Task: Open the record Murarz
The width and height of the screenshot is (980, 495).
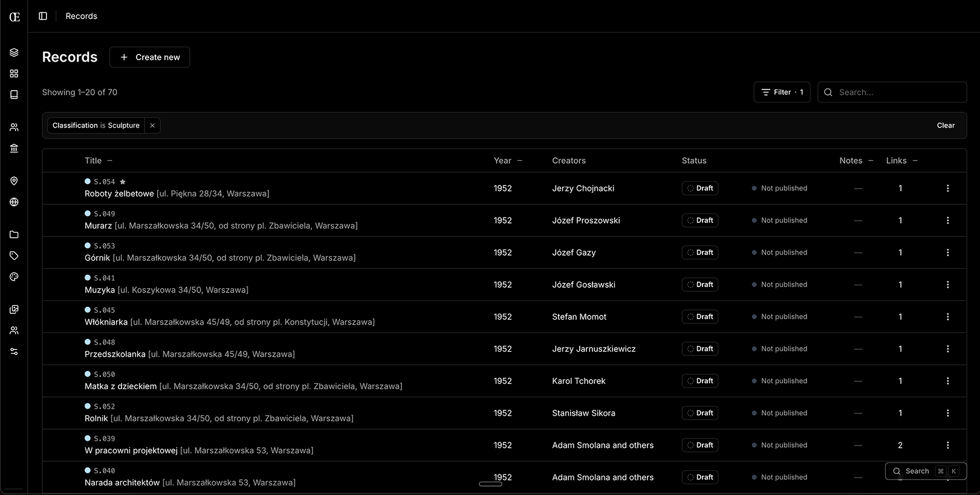Action: pyautogui.click(x=98, y=226)
